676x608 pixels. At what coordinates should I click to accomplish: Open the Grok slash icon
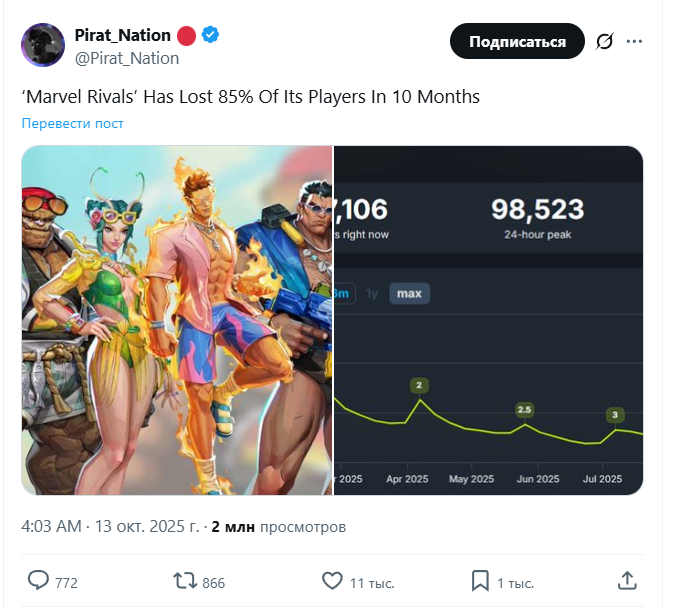605,42
